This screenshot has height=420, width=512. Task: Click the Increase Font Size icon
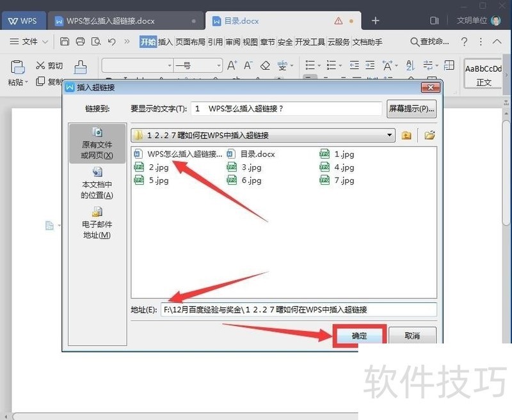coord(231,65)
